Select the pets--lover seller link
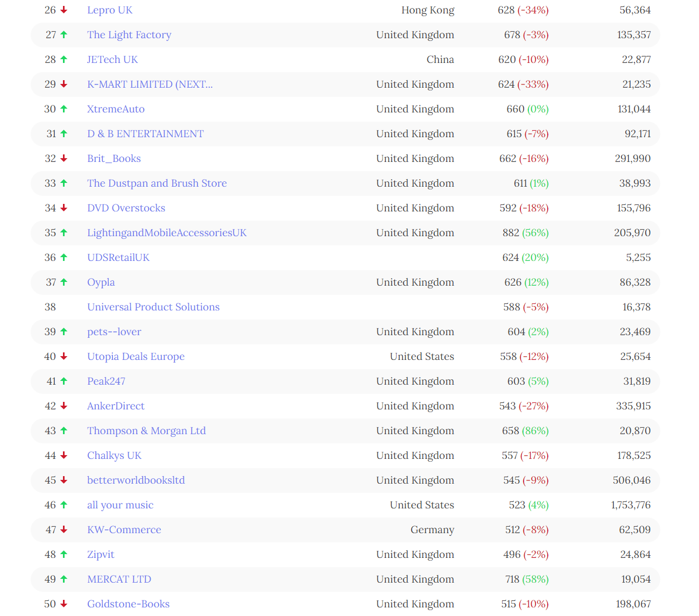This screenshot has width=699, height=616. coord(114,331)
